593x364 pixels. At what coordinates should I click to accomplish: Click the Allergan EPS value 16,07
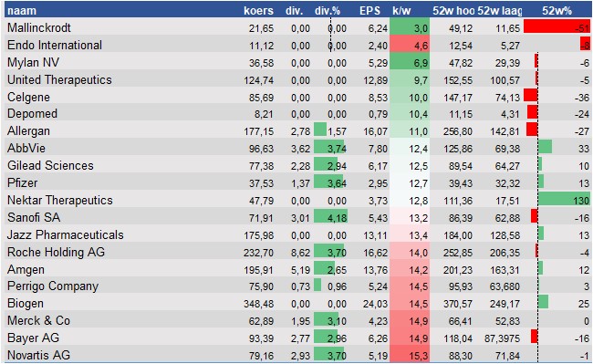[x=375, y=131]
